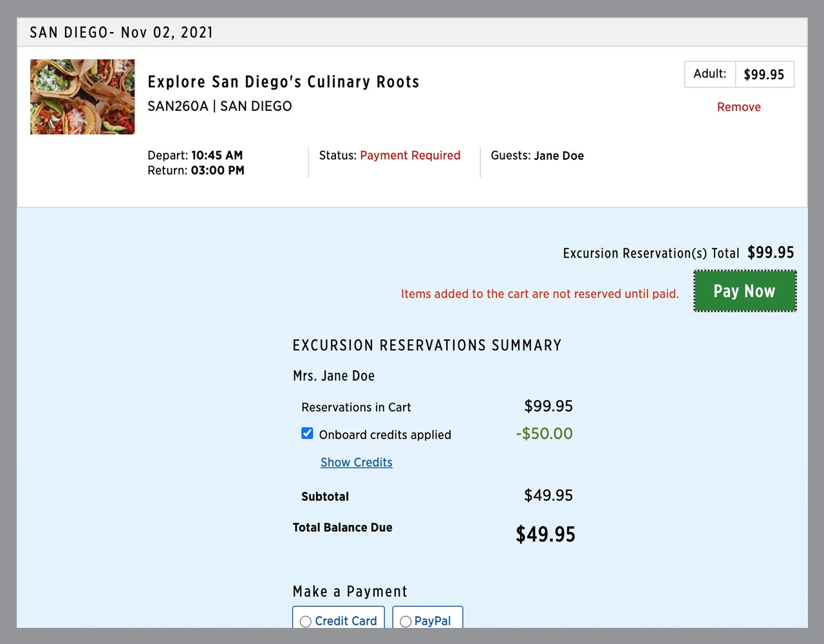Uncheck Onboard credits applied checkbox

pos(308,433)
